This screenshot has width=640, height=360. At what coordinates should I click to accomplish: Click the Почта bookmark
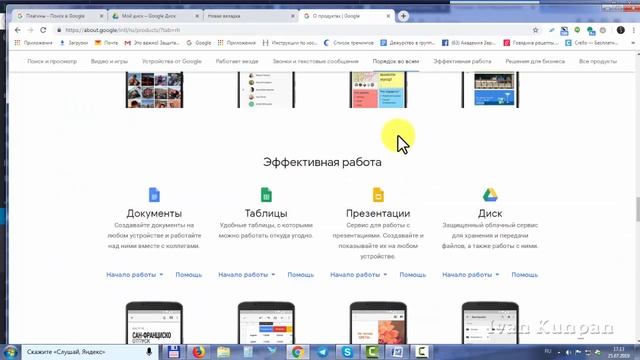tap(106, 42)
